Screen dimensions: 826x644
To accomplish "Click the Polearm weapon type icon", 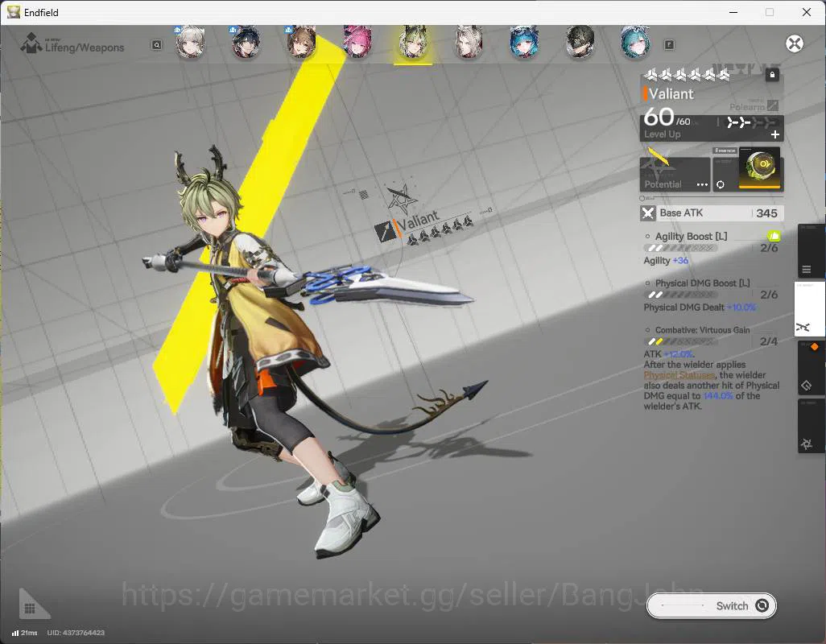I will pos(773,105).
